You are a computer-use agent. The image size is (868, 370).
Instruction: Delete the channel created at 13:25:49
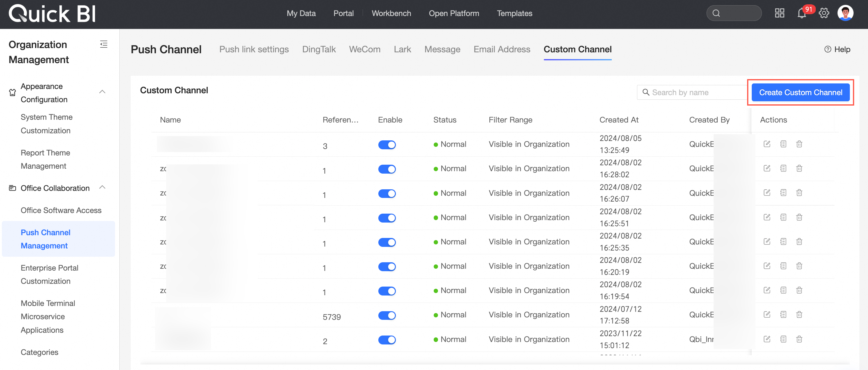click(799, 144)
